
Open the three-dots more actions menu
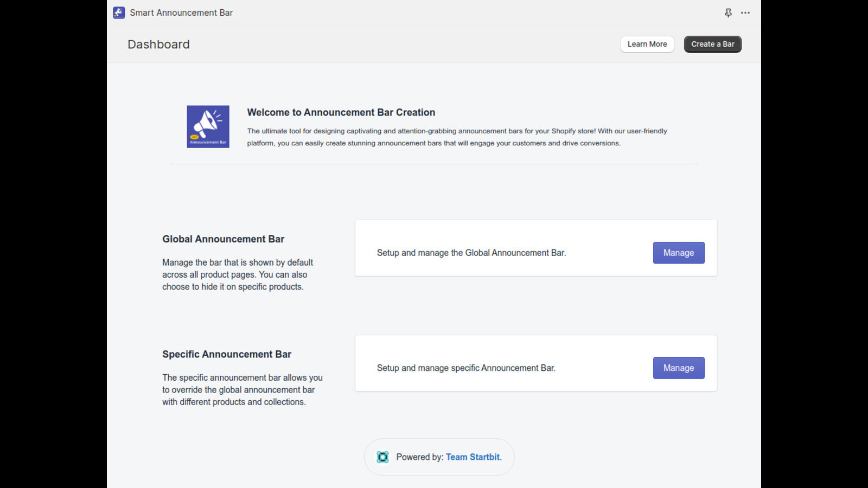point(745,12)
